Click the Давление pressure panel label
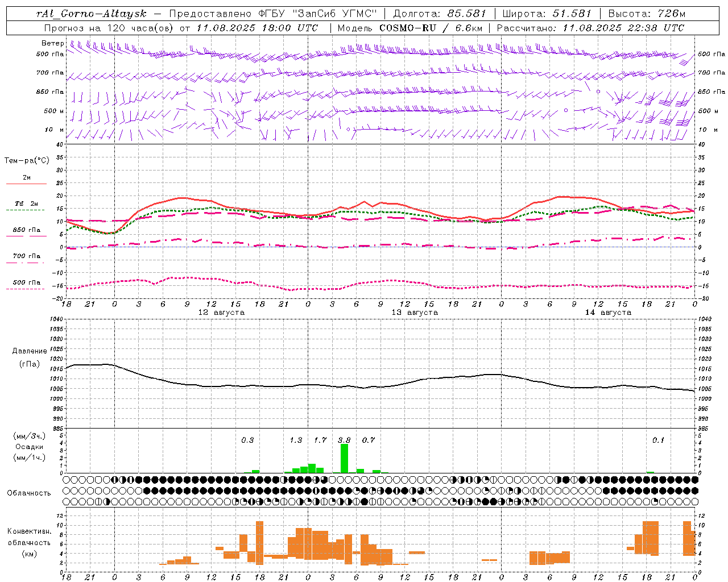Viewport: 728px width, 582px height. 30,351
